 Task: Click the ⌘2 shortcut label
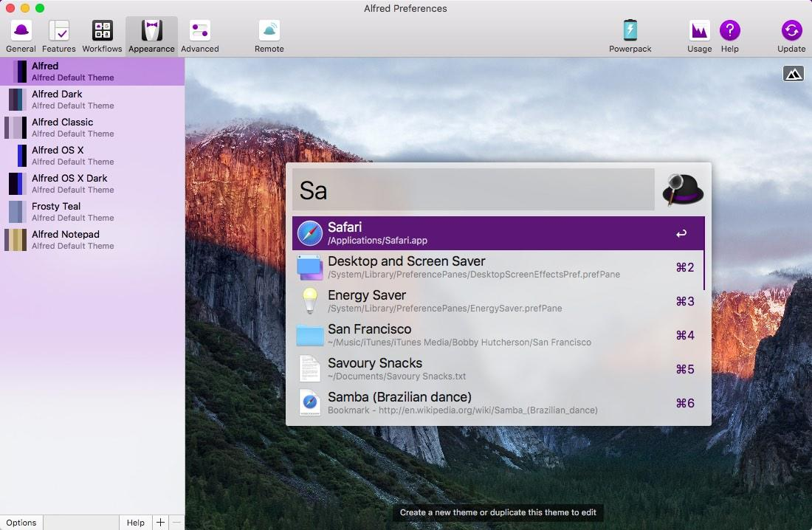pos(684,267)
